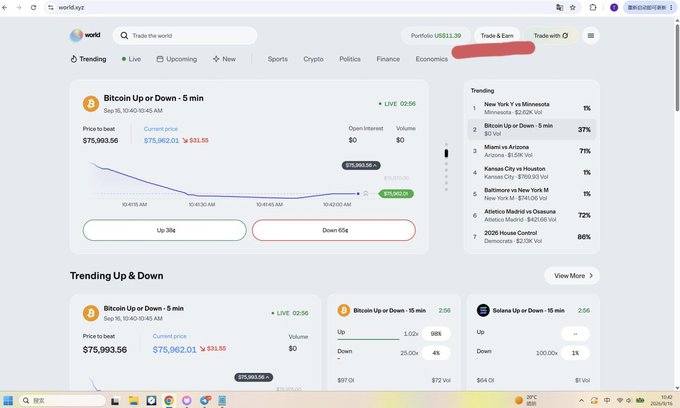The width and height of the screenshot is (680, 408).
Task: Click the 98% Up button on Bitcoin 15 min
Action: click(x=436, y=334)
